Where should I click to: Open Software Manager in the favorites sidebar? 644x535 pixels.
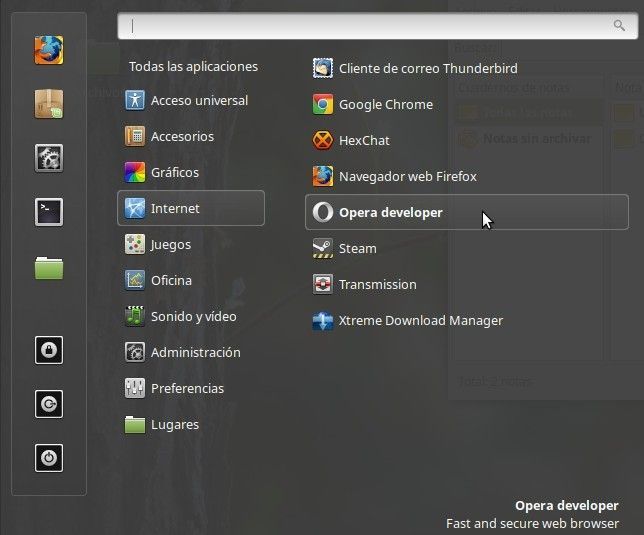[49, 104]
